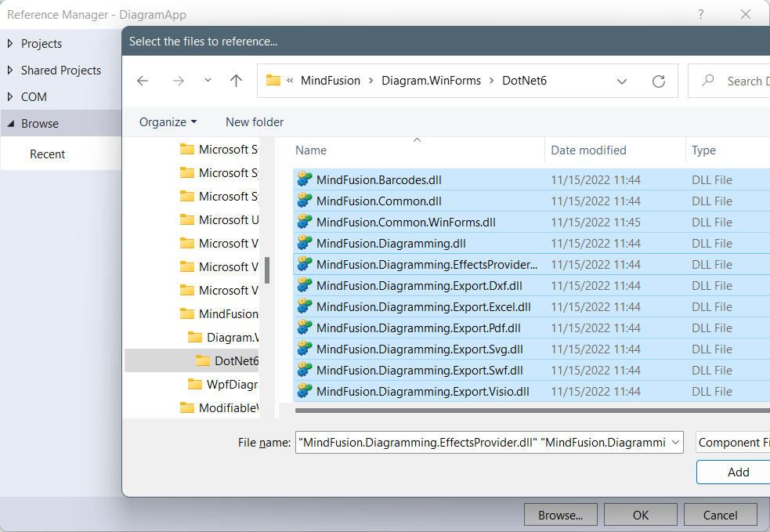Open the Diagram.W folder in tree
The height and width of the screenshot is (532, 770).
tap(233, 338)
